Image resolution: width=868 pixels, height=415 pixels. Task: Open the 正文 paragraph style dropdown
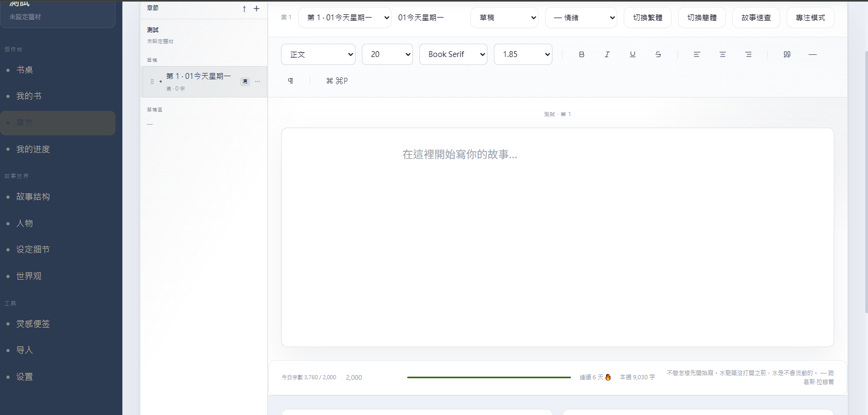(318, 54)
